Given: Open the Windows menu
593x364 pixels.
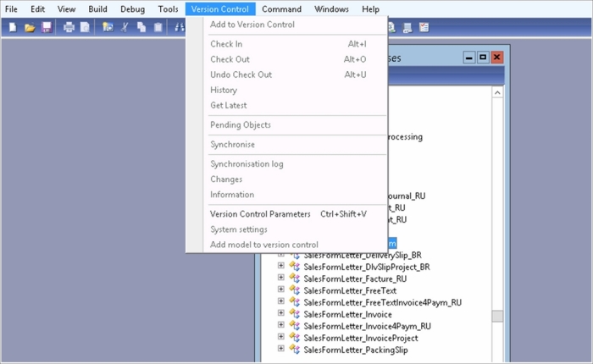Looking at the screenshot, I should pos(331,9).
